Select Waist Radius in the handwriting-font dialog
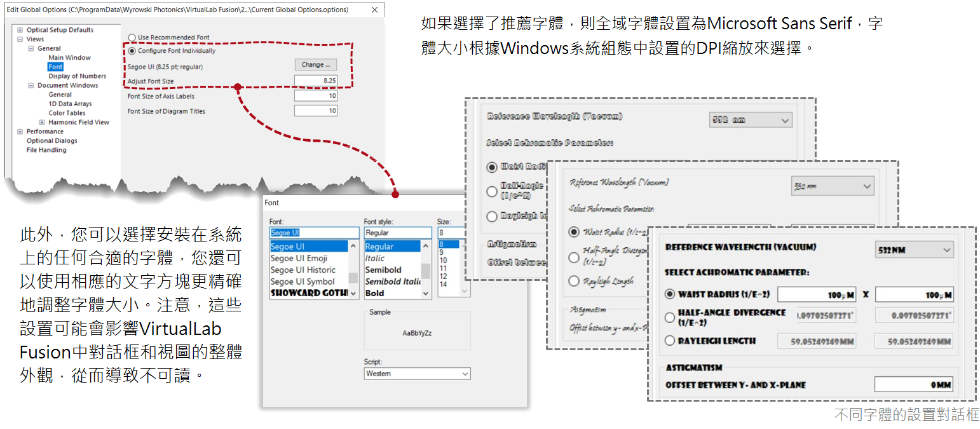The width and height of the screenshot is (980, 429). click(575, 232)
